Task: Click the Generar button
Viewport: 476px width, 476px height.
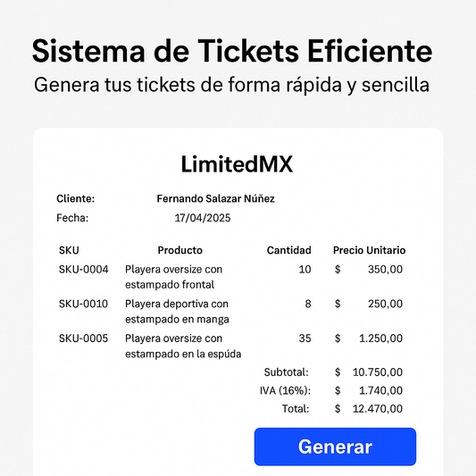Action: (x=335, y=447)
